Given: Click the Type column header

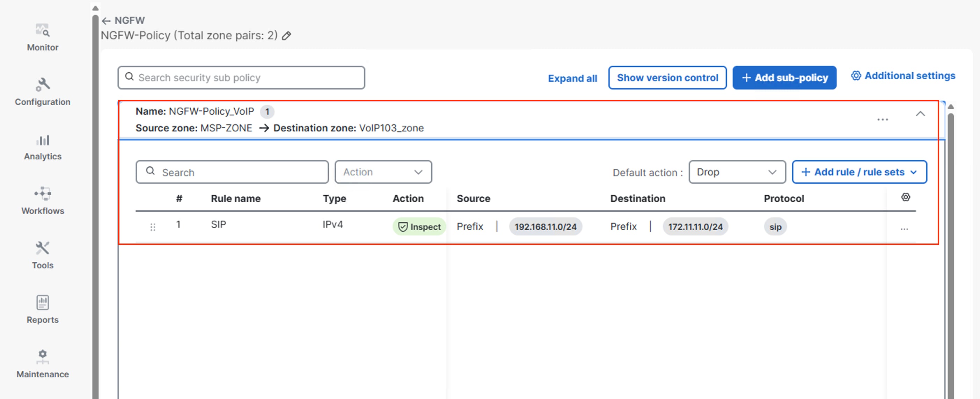Looking at the screenshot, I should coord(334,199).
